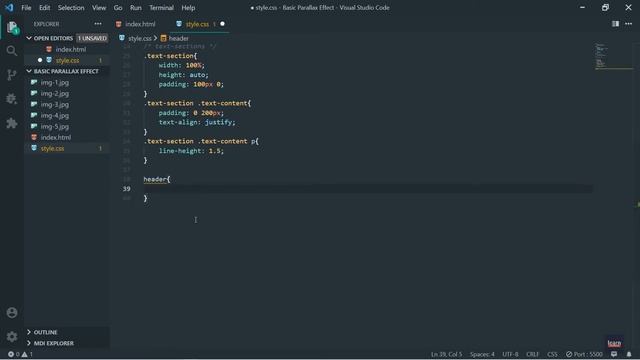Click the '1 UNSAVED' badge in Open Editors
This screenshot has height=360, width=640.
(x=92, y=38)
